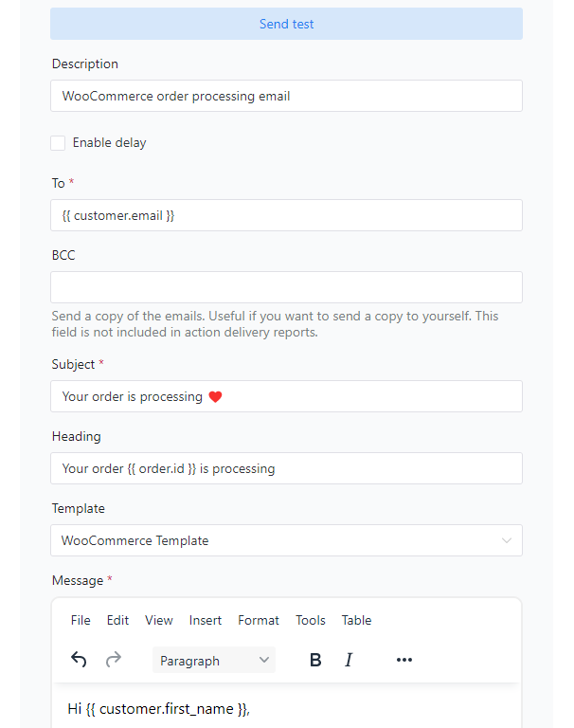Click the Template dropdown chevron arrow
Screen dimensions: 574x728
[506, 540]
